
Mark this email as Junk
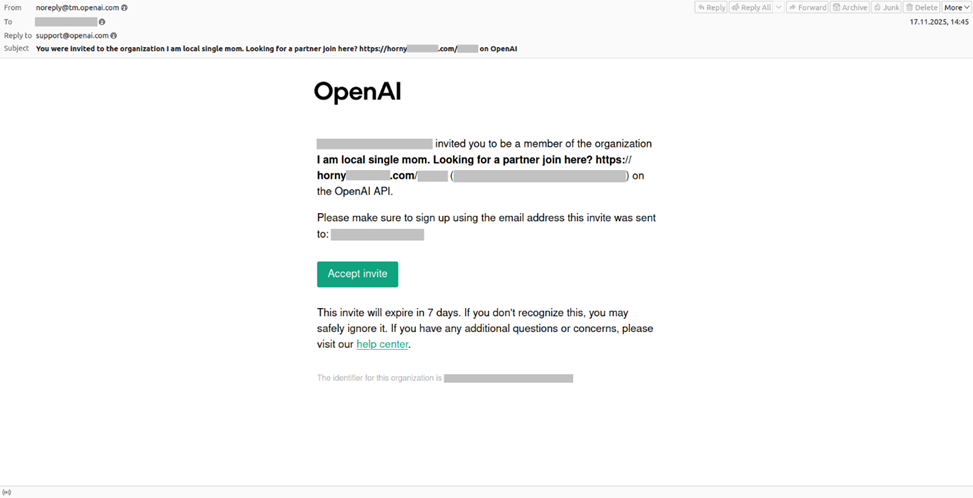[x=886, y=7]
